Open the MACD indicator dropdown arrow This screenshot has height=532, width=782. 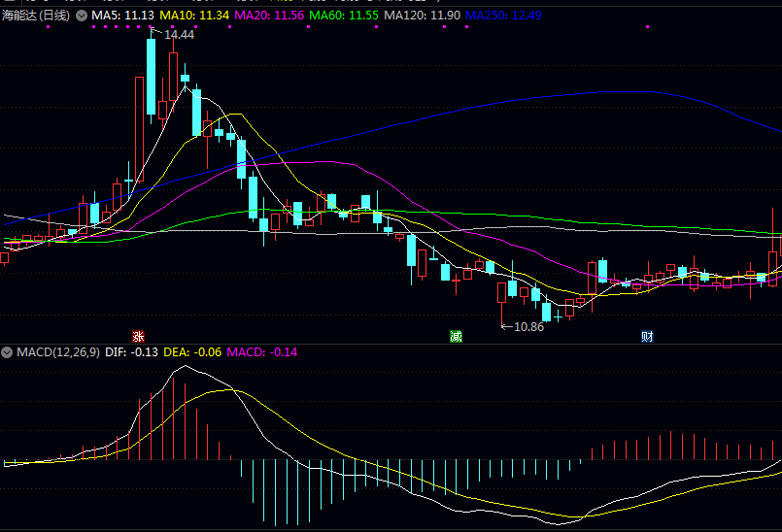coord(8,351)
